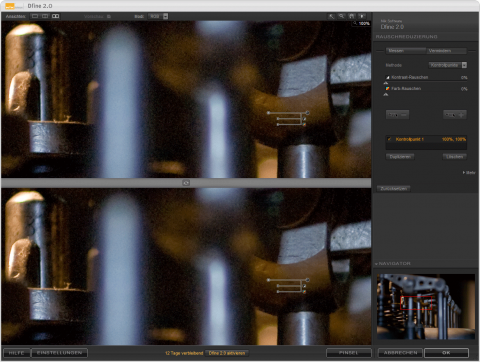Click the Navigator thumbnail red viewport box
Viewport: 480px width, 362px height.
416,303
